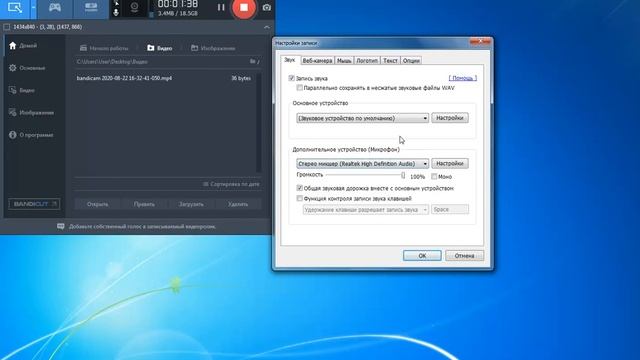Launch BANDICUT from sidebar button
The image size is (640, 360).
coord(34,204)
